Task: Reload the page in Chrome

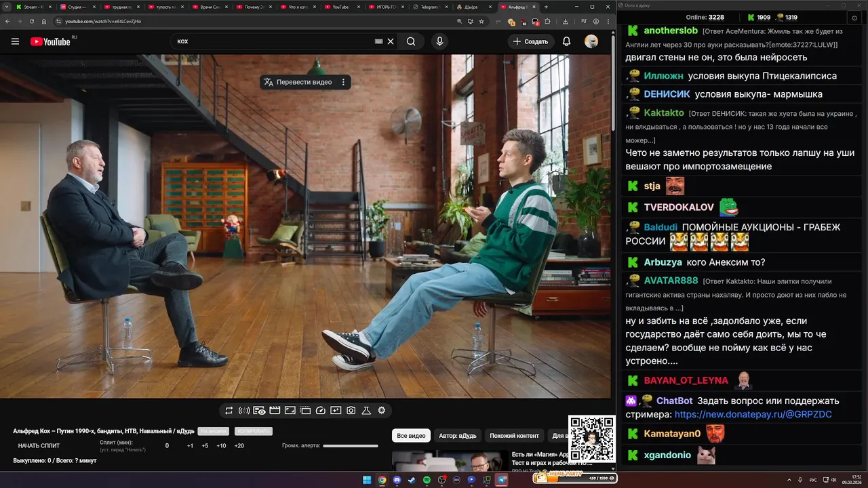Action: (31, 22)
